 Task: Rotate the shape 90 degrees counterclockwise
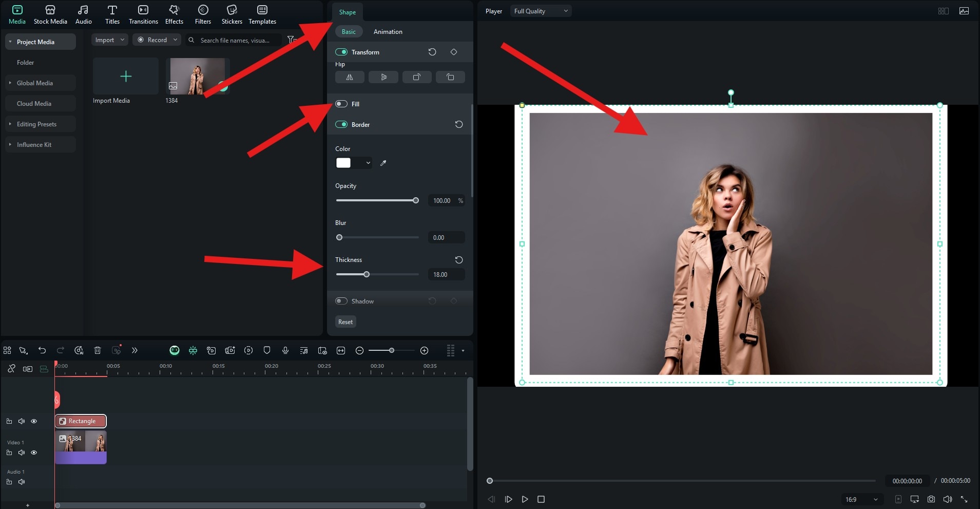[x=450, y=78]
